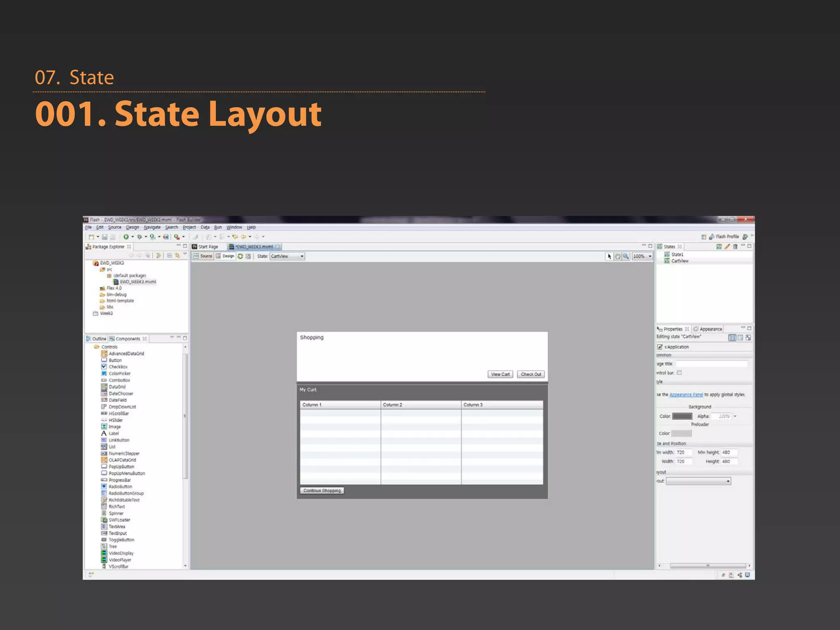This screenshot has height=630, width=840.
Task: Click the View Cart button on canvas
Action: click(x=500, y=374)
